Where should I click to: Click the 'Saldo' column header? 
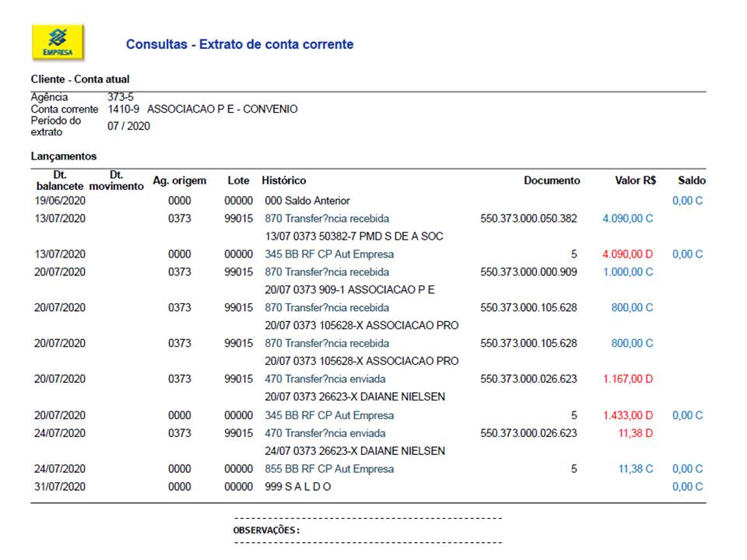click(691, 180)
